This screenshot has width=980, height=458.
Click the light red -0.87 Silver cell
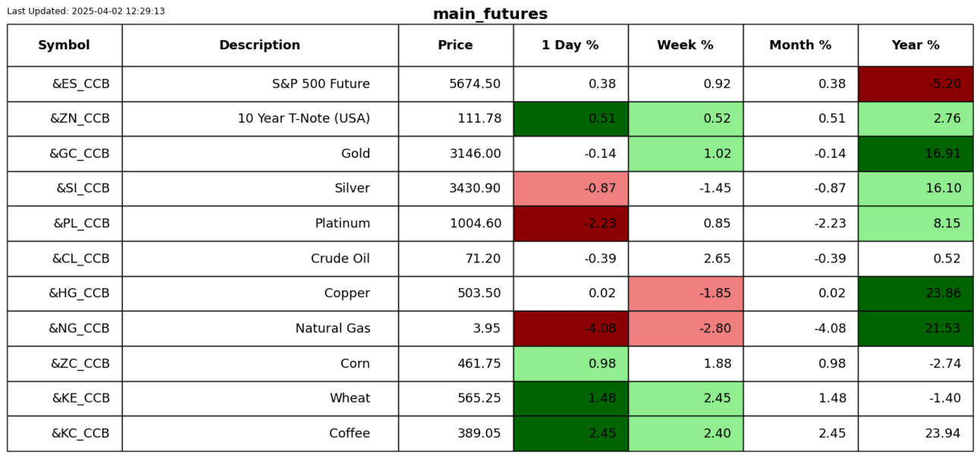tap(570, 189)
